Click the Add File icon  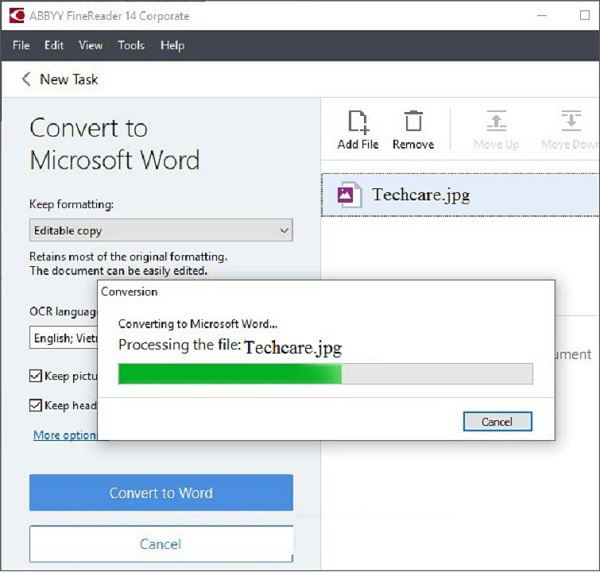pos(357,123)
